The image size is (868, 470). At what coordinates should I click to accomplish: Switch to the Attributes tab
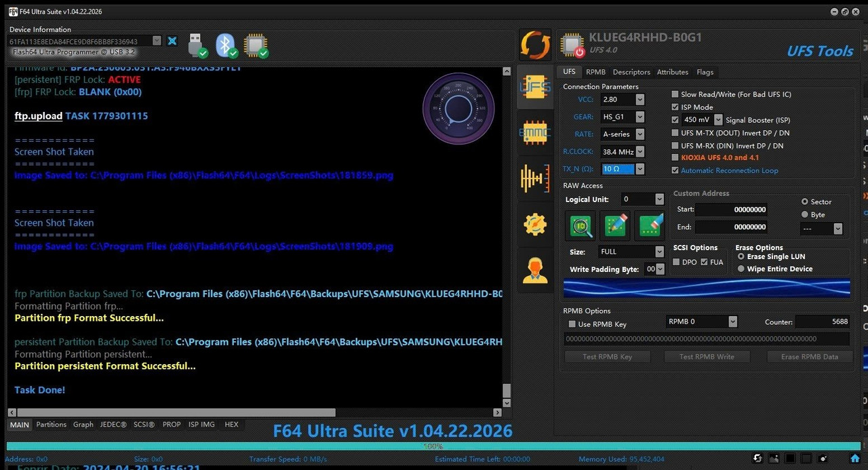[673, 72]
